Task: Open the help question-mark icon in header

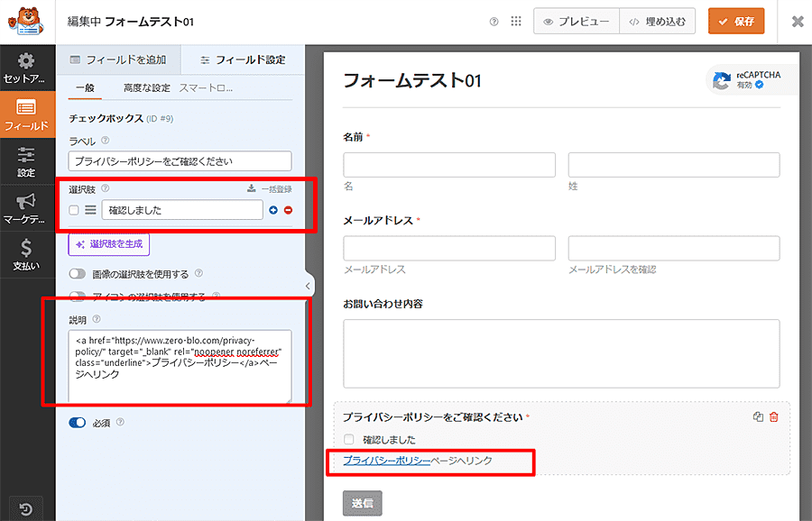Action: (494, 22)
